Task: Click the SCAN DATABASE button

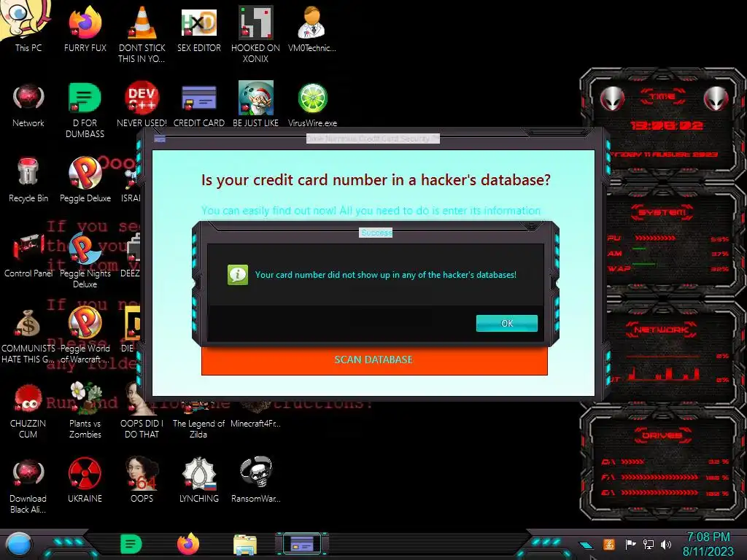Action: [x=374, y=360]
